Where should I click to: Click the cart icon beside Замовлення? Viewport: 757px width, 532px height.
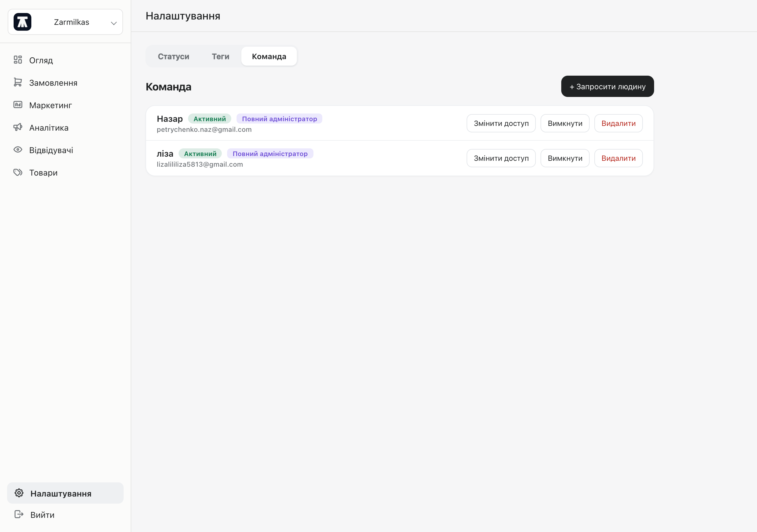(18, 82)
